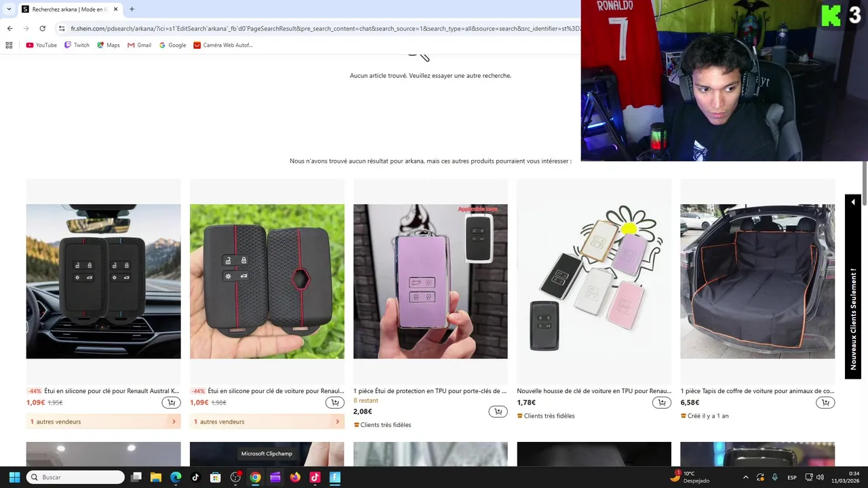
Task: Open Microsoft Store from the taskbar
Action: pyautogui.click(x=216, y=477)
